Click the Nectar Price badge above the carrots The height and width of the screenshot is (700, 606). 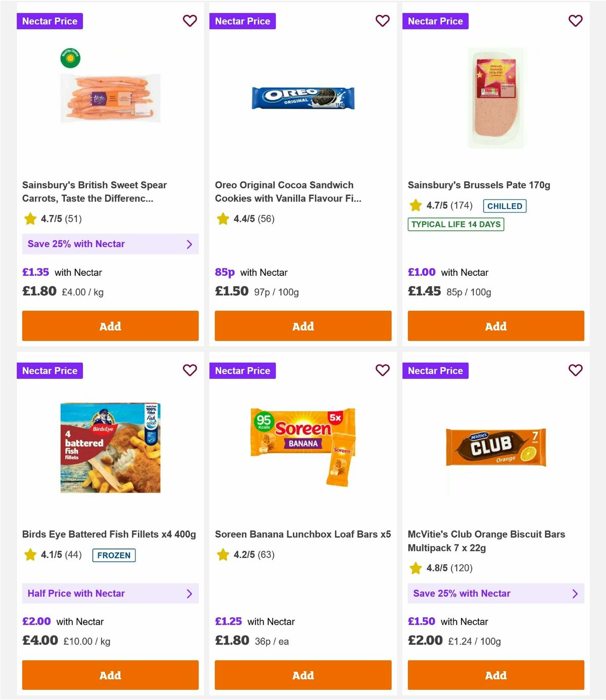(x=49, y=21)
